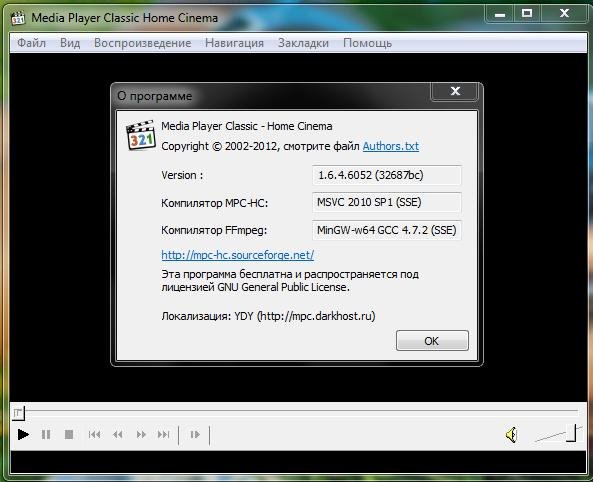Click the Play button in playback controls
The width and height of the screenshot is (593, 482).
(23, 434)
